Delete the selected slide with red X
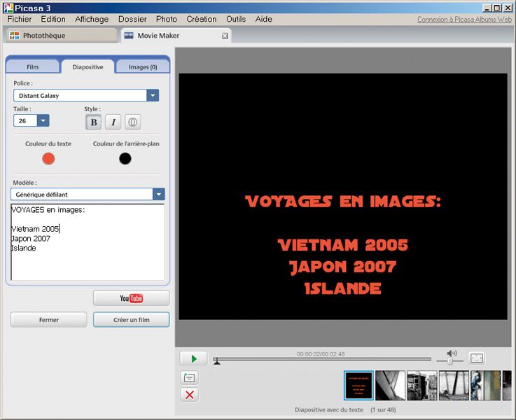This screenshot has width=516, height=420. click(x=189, y=395)
